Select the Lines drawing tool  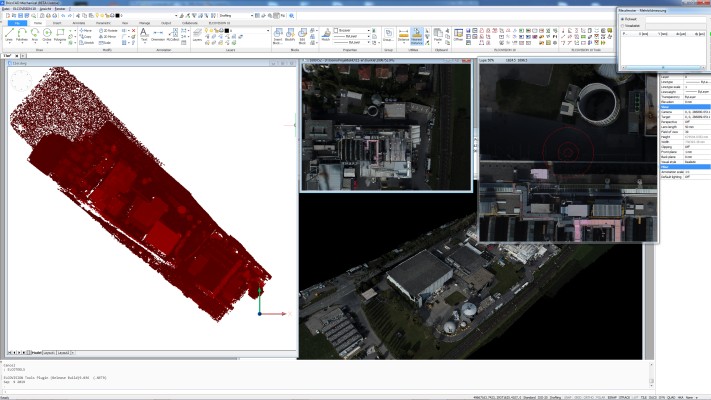coord(9,34)
